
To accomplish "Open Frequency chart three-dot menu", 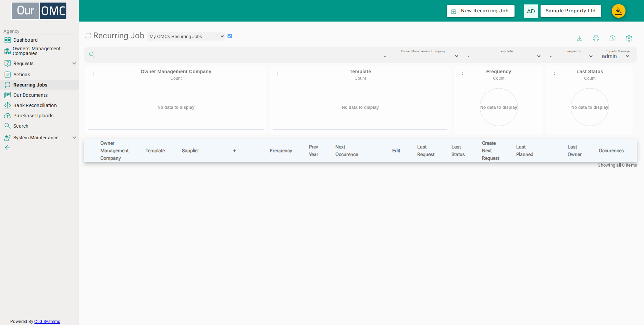I will click(462, 72).
